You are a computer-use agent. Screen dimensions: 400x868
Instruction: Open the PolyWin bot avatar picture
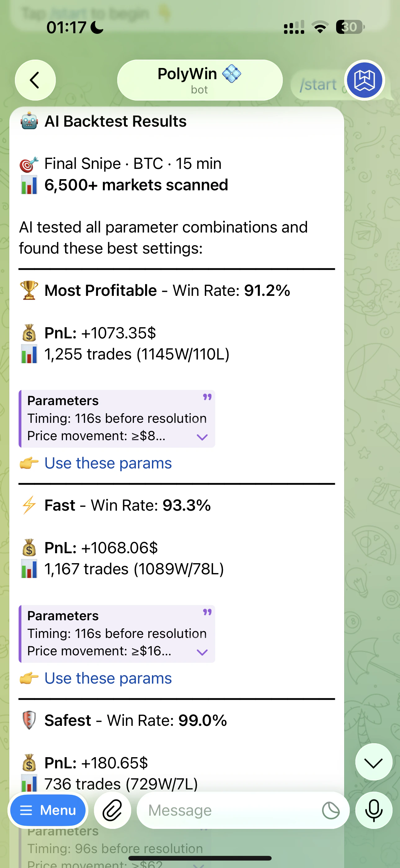(x=365, y=80)
